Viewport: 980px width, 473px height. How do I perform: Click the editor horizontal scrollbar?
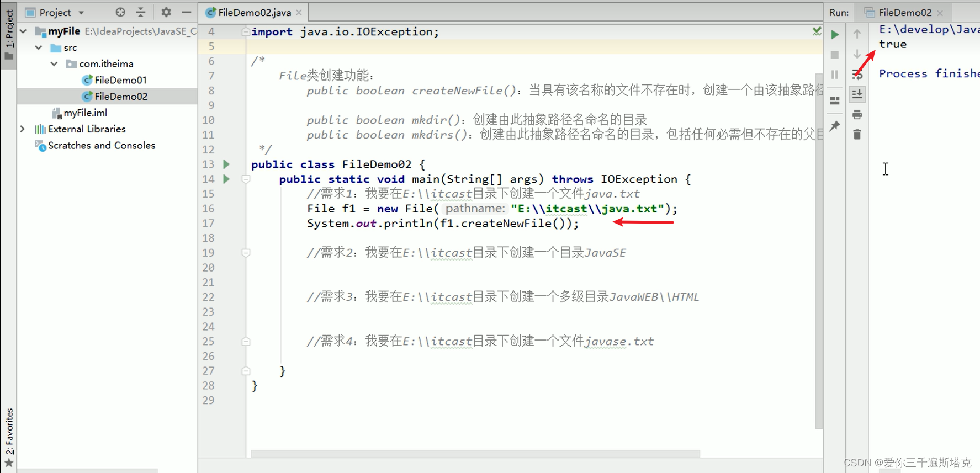point(475,454)
